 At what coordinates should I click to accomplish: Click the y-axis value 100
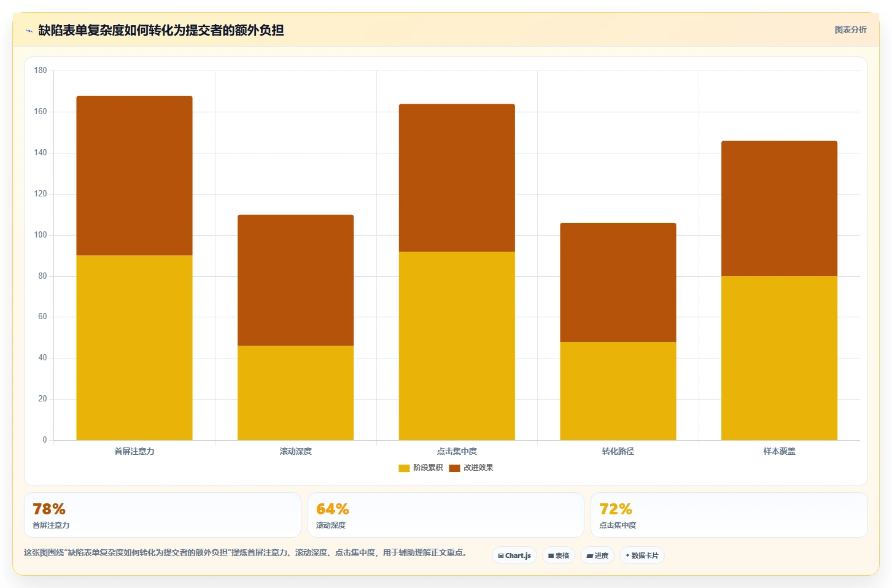click(x=41, y=235)
